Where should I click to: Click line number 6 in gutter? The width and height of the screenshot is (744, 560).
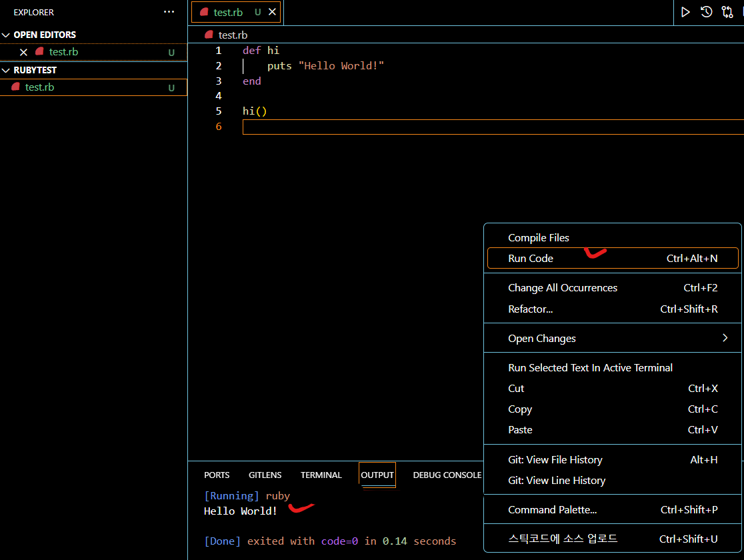218,127
